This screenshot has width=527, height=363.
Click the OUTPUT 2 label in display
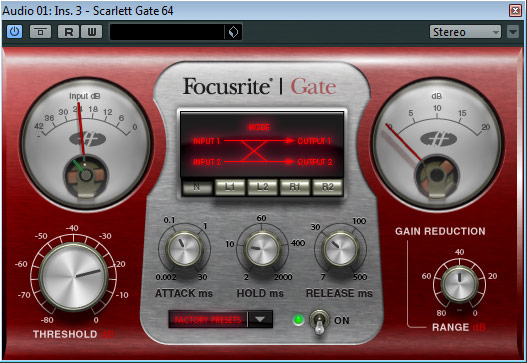315,162
